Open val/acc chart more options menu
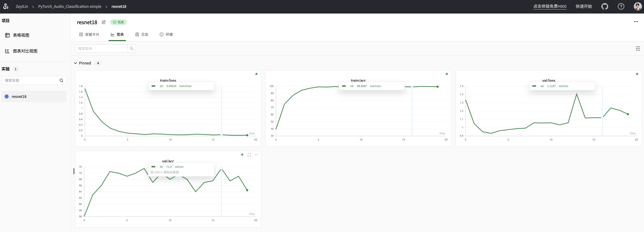 tap(256, 155)
